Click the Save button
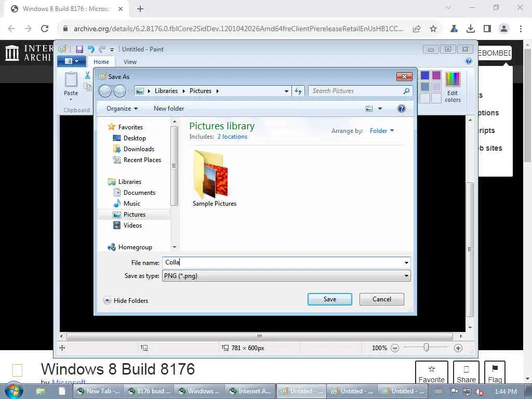The image size is (532, 399). coord(330,299)
